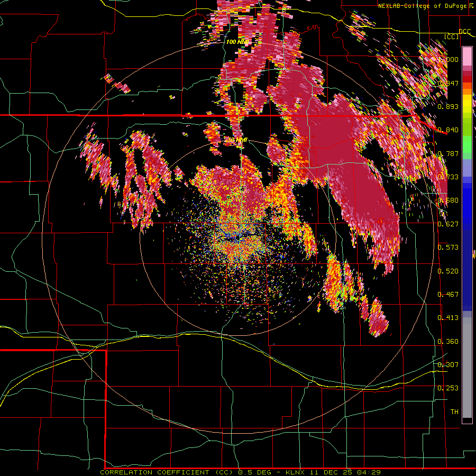Pick the orange segment of the color scale
This screenshot has width=476, height=476.
467,91
